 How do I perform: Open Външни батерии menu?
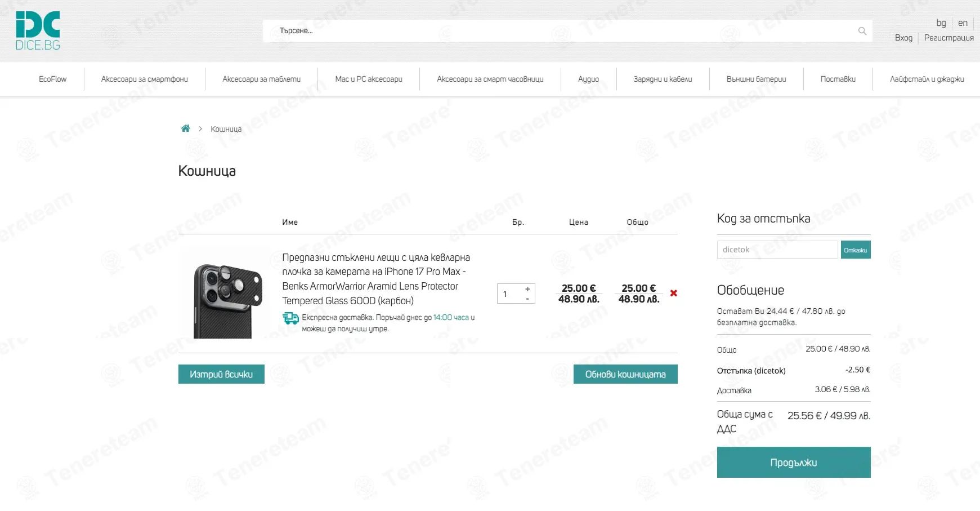coord(756,79)
